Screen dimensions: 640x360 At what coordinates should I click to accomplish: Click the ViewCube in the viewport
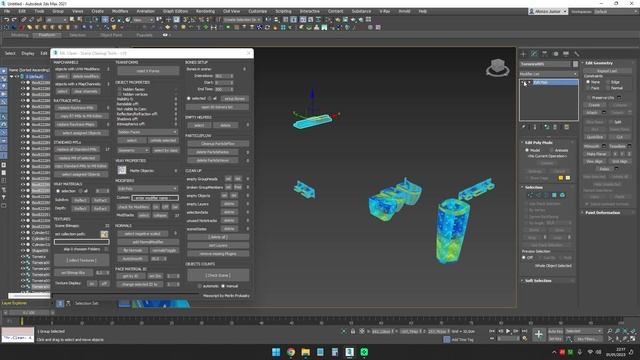click(498, 67)
